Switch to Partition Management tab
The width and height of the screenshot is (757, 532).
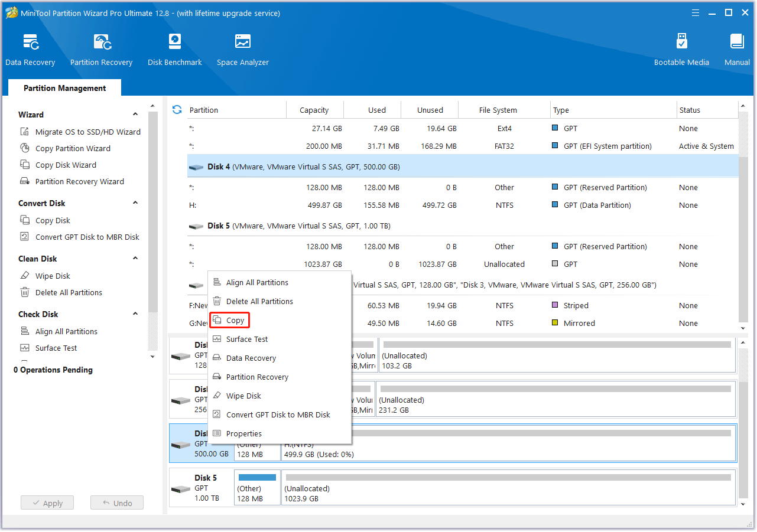pos(64,88)
